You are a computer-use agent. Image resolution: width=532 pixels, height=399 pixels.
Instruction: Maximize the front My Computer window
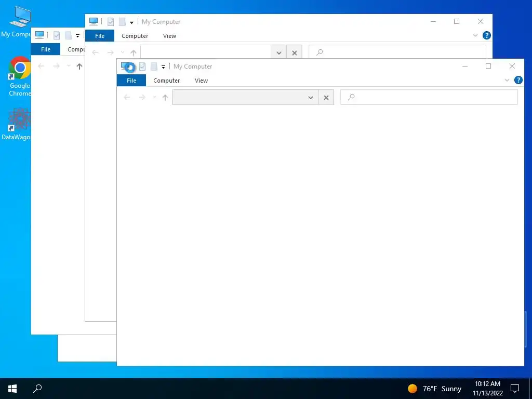[x=488, y=66]
